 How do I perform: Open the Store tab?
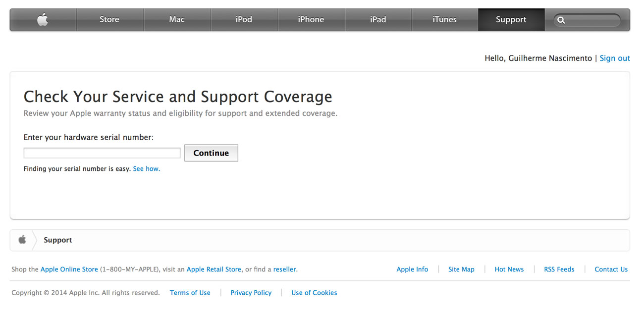[x=109, y=20]
